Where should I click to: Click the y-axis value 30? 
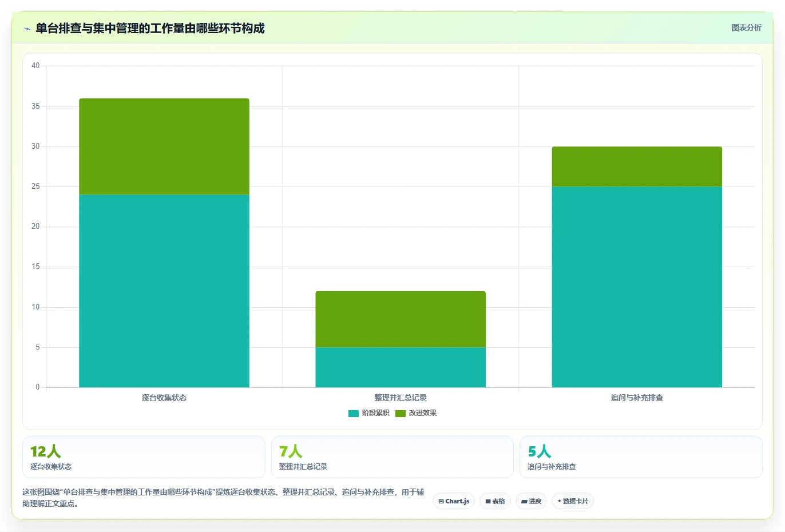pos(35,146)
